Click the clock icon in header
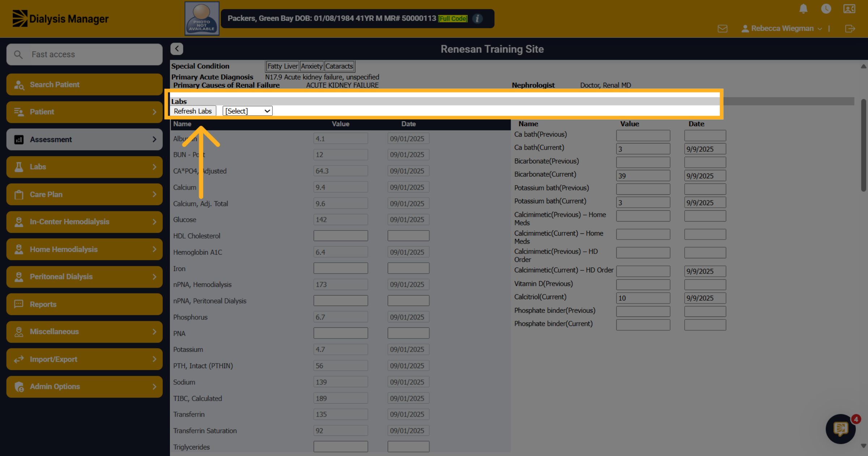The image size is (868, 456). pos(826,9)
